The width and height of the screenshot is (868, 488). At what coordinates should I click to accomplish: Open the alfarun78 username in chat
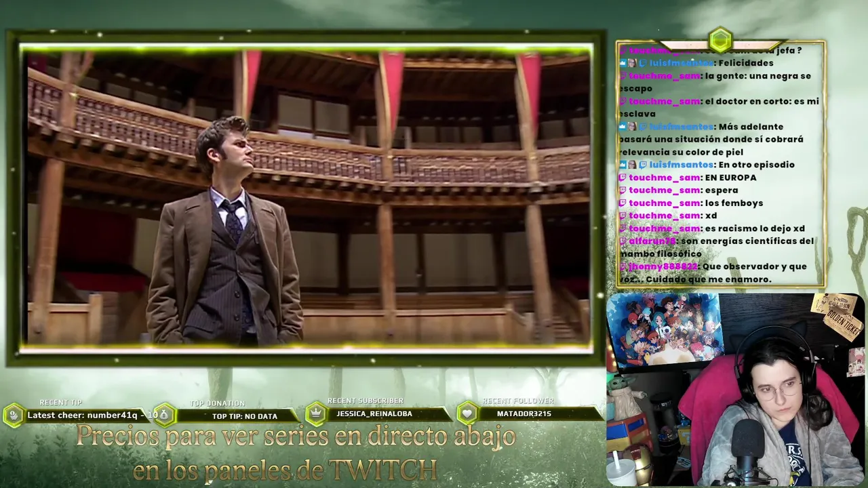[652, 241]
